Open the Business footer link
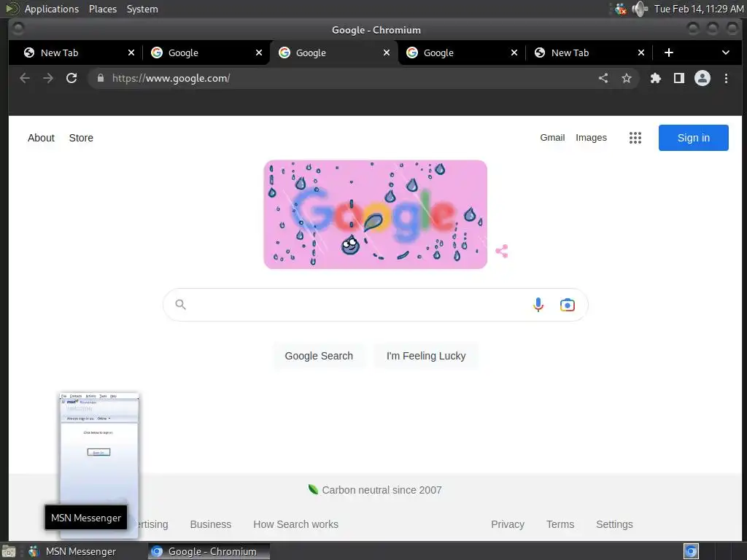The width and height of the screenshot is (747, 560). pyautogui.click(x=211, y=524)
